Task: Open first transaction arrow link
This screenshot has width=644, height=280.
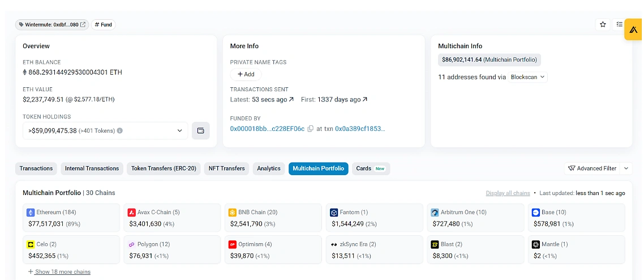Action: 364,100
